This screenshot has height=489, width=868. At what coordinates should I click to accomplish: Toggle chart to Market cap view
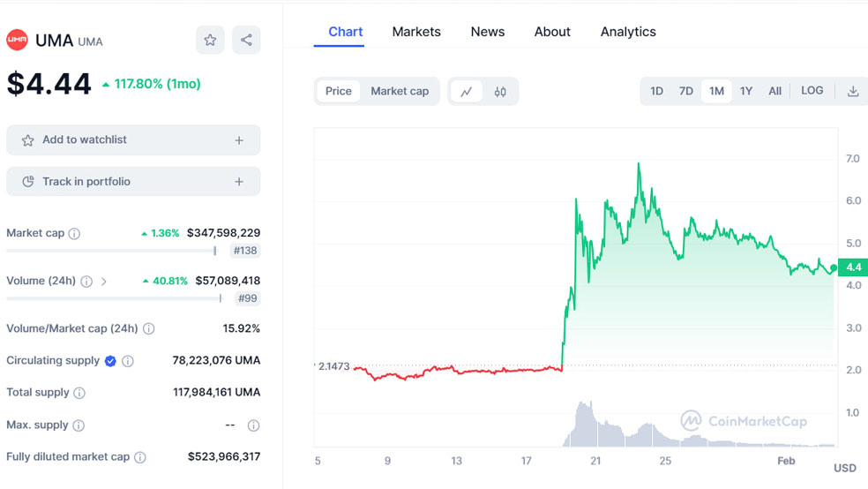(x=399, y=91)
